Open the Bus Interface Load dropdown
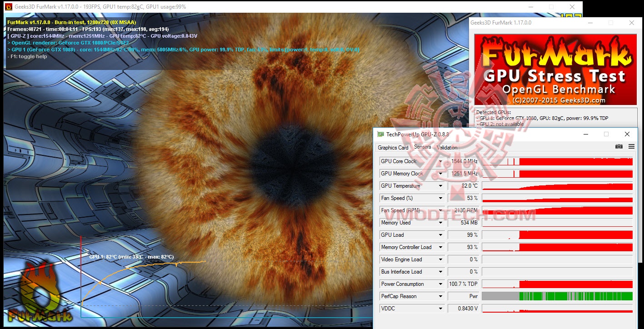The height and width of the screenshot is (329, 644). [440, 272]
